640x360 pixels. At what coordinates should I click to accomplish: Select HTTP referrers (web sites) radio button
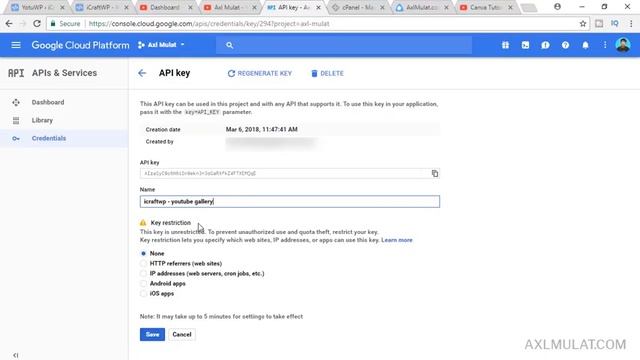pos(143,264)
